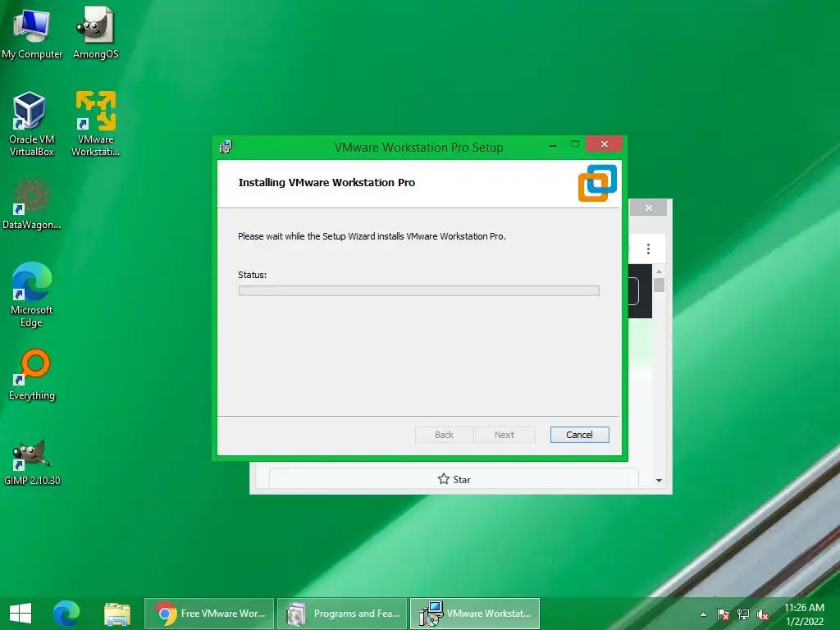840x630 pixels.
Task: Click scrollbar down arrow in background window
Action: coord(659,481)
